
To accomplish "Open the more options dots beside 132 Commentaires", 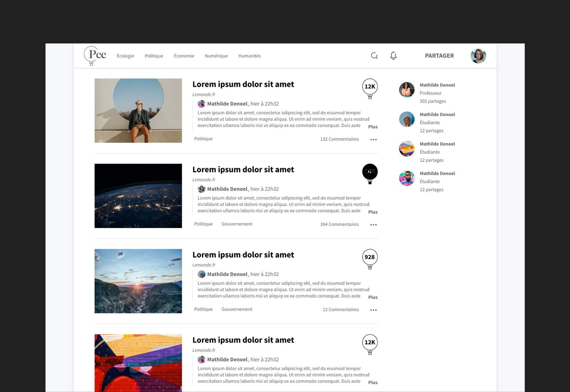I will click(x=373, y=140).
